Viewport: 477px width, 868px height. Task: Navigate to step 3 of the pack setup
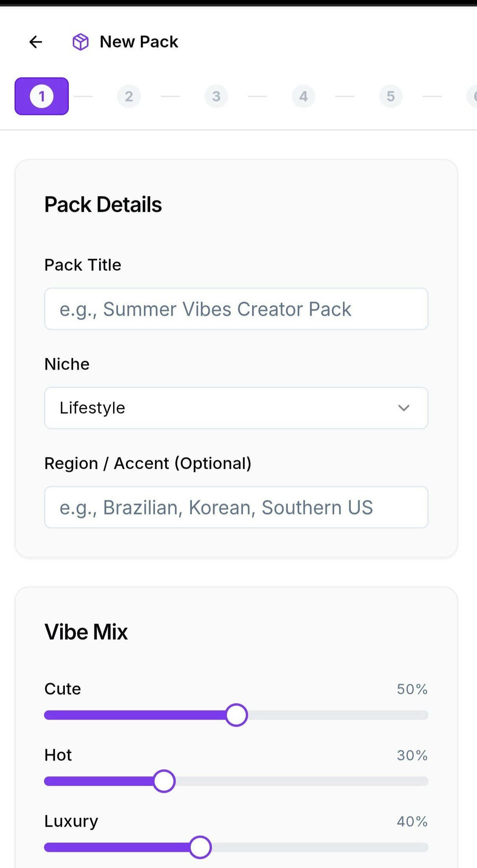(x=216, y=96)
